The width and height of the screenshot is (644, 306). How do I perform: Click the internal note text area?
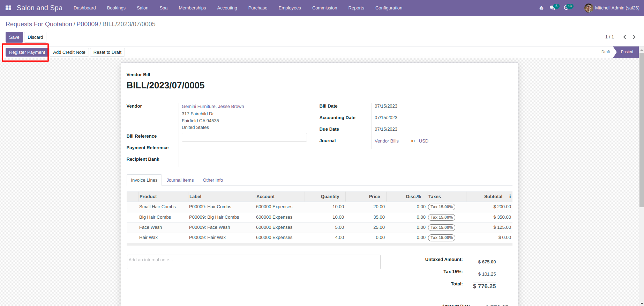254,262
